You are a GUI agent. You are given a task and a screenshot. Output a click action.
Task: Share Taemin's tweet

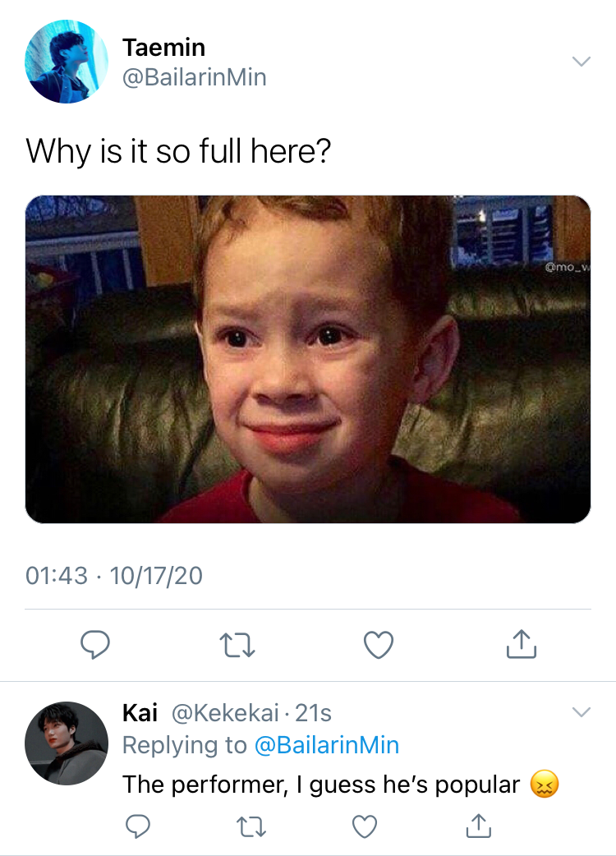(x=521, y=644)
